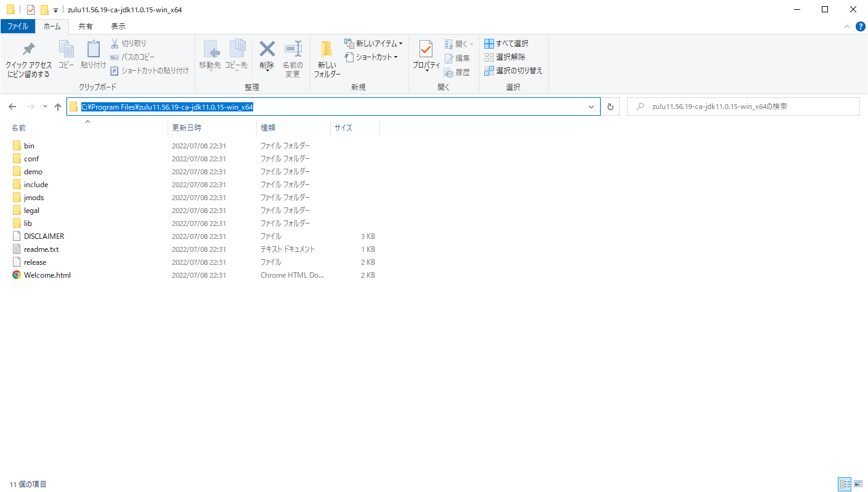Sort by the Type (種類) column header
Viewport: 868px width, 492px height.
[x=293, y=127]
